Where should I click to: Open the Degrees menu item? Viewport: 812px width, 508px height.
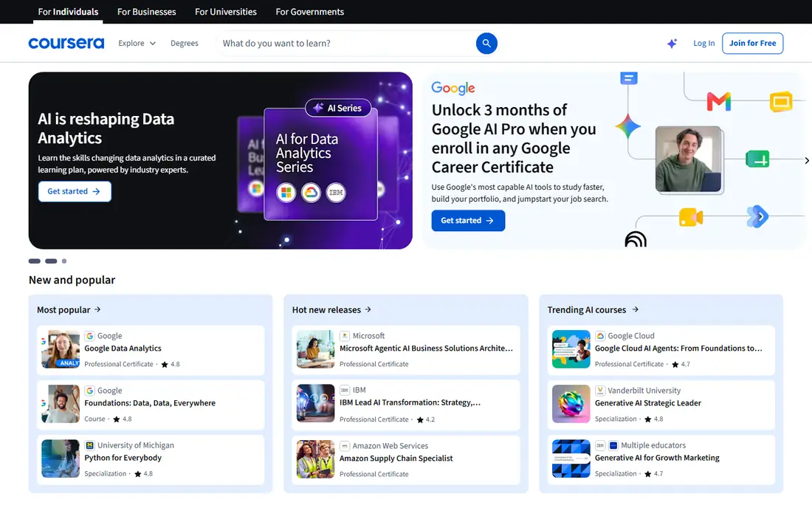pyautogui.click(x=185, y=44)
